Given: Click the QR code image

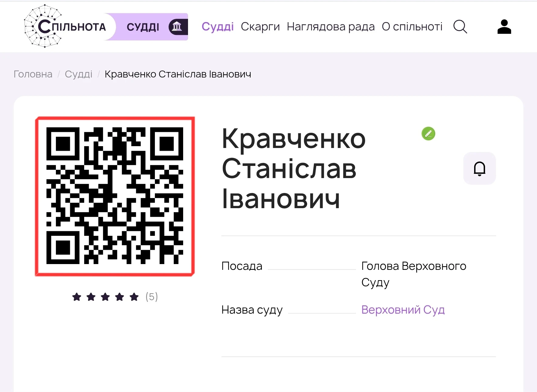Looking at the screenshot, I should 115,196.
